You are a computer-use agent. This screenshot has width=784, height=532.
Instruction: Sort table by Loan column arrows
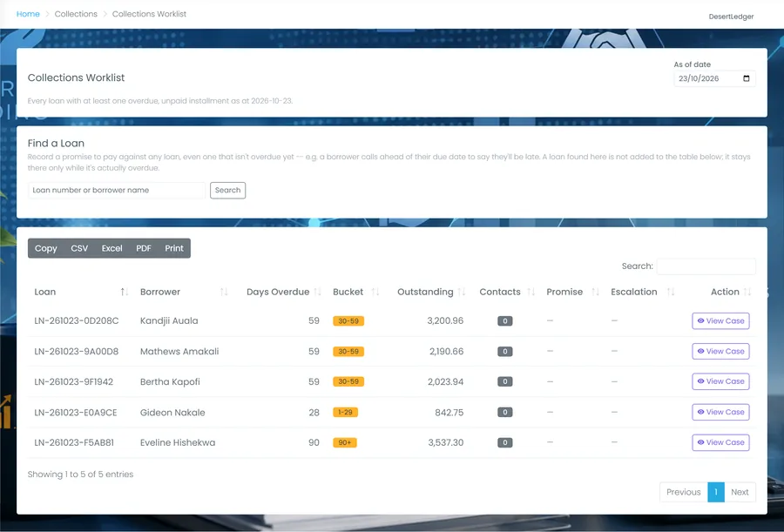124,292
